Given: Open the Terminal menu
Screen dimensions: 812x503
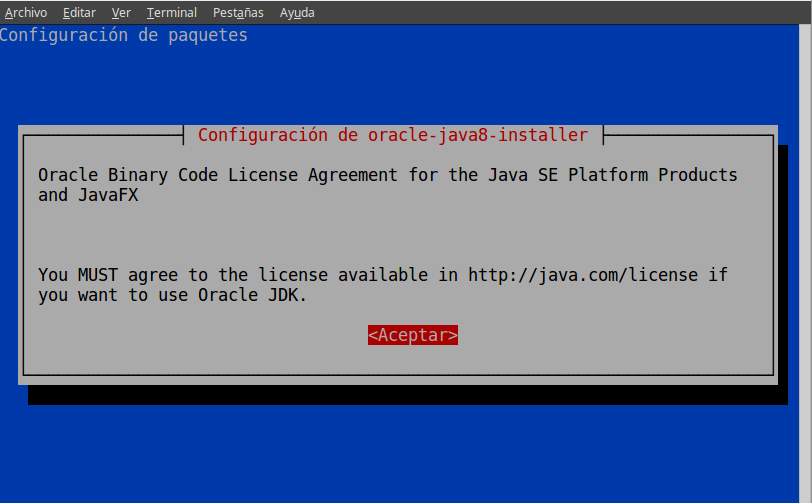Looking at the screenshot, I should [171, 12].
